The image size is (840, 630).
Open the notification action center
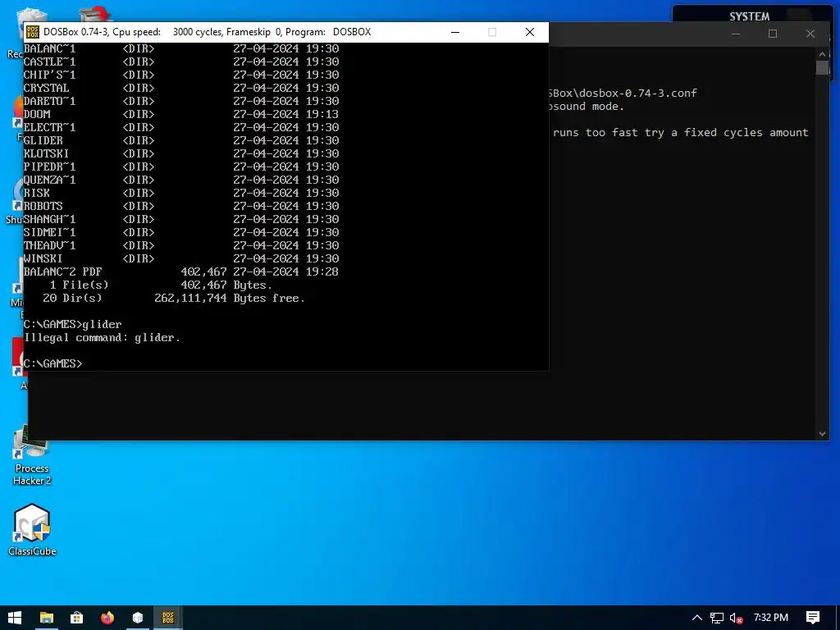click(812, 618)
